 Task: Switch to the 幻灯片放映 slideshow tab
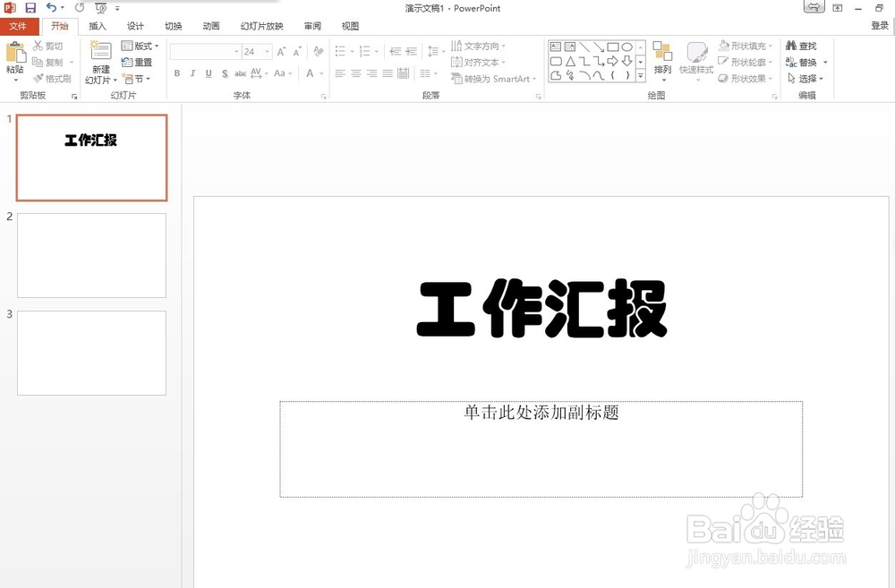pyautogui.click(x=262, y=26)
